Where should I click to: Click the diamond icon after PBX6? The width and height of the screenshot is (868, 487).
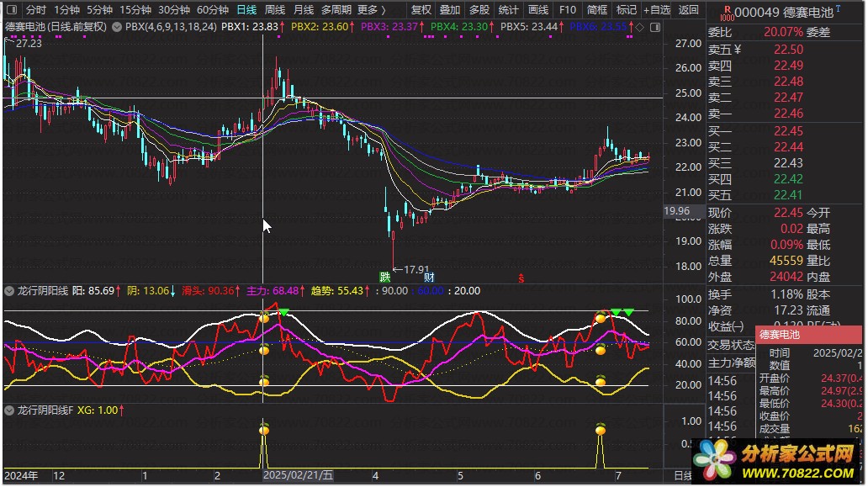(x=640, y=27)
